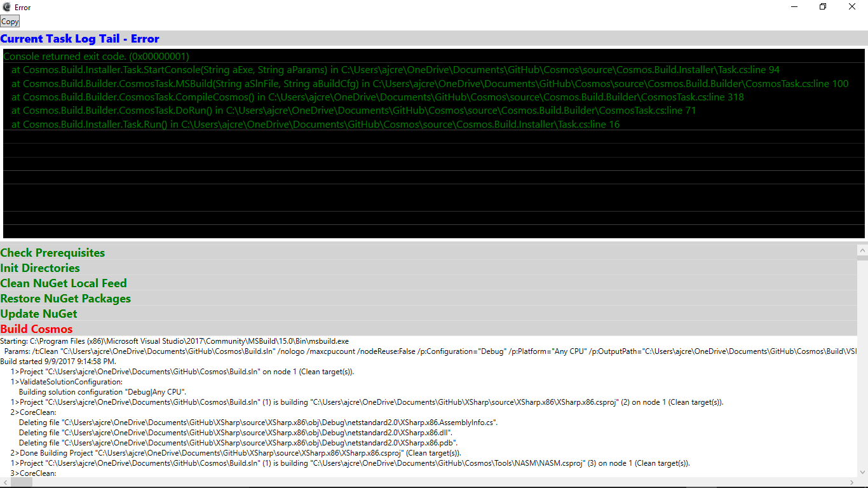Select the Check Prerequisites step
The width and height of the screenshot is (868, 488).
53,253
